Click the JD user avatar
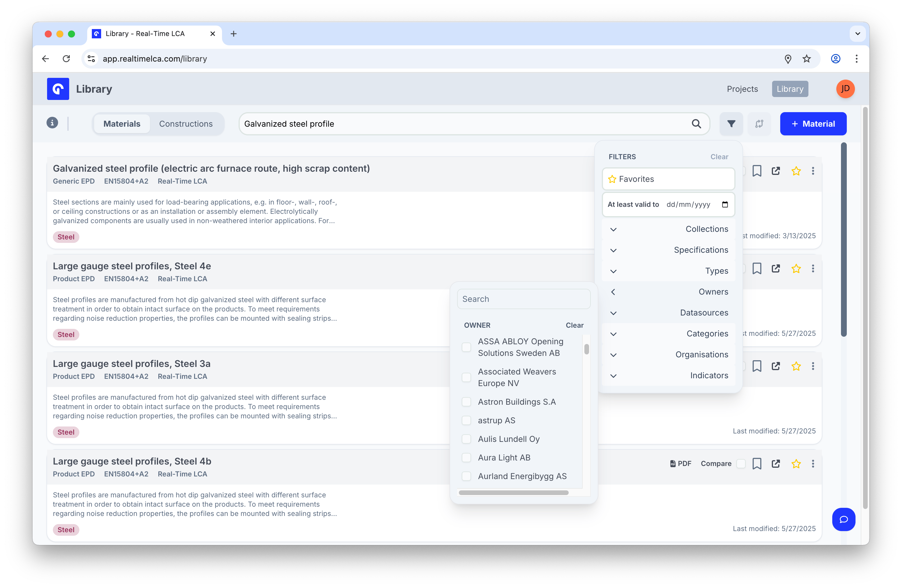The image size is (902, 588). click(845, 89)
